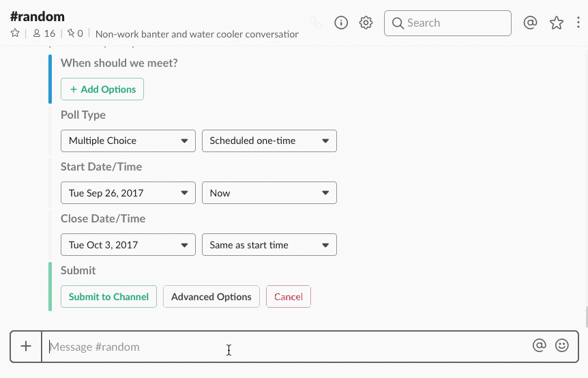The height and width of the screenshot is (378, 588).
Task: Show pinned items count icon
Action: coord(75,33)
